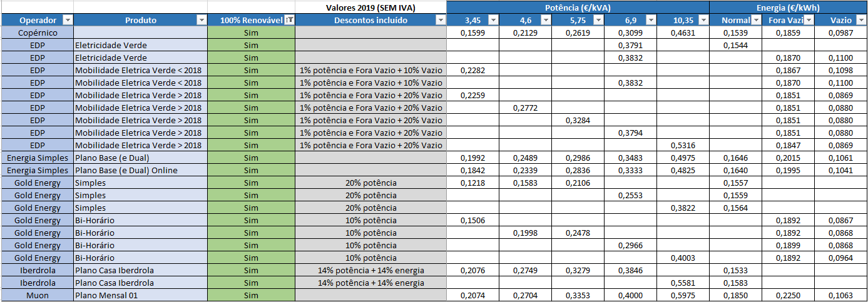Click the 6,9 column filter button

[650, 20]
